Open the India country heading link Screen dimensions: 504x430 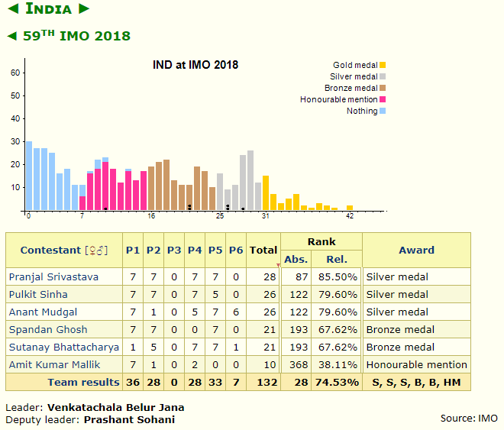(x=49, y=8)
